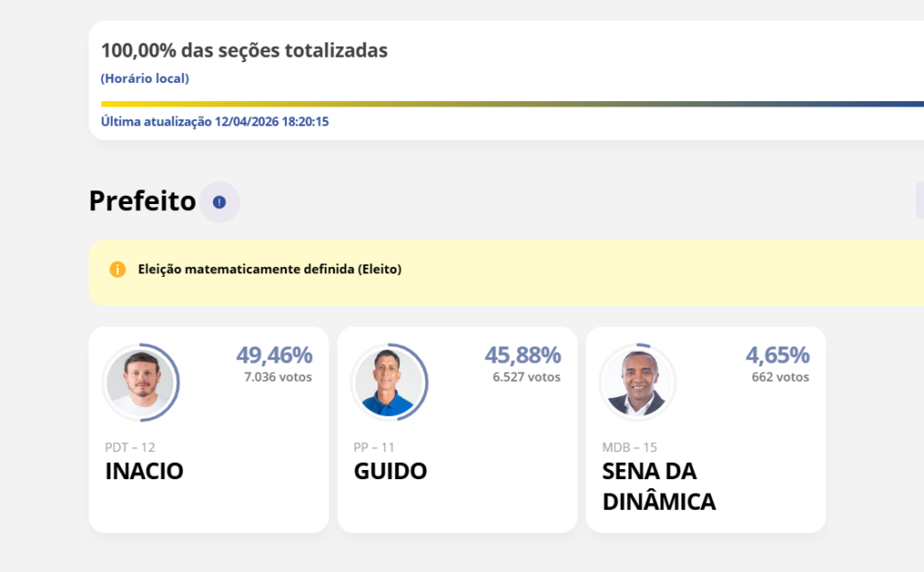
Task: Open Sena da Dinâmica's candidate photo
Action: (x=637, y=383)
